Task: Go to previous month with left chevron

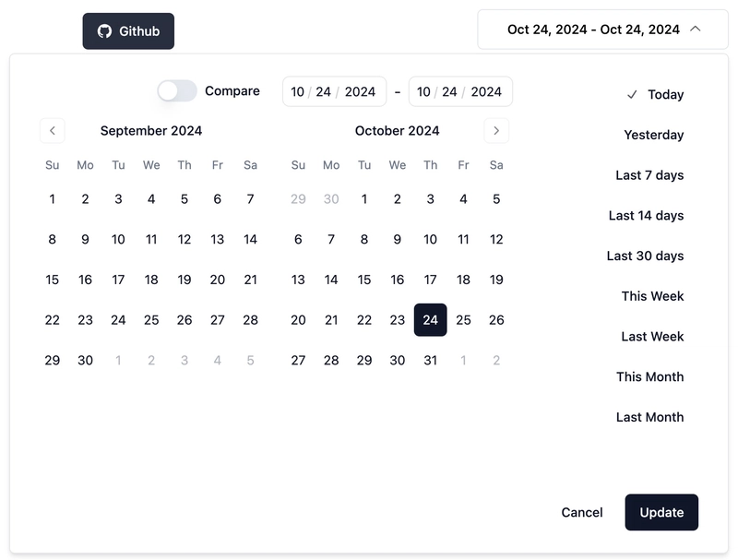Action: (x=53, y=131)
